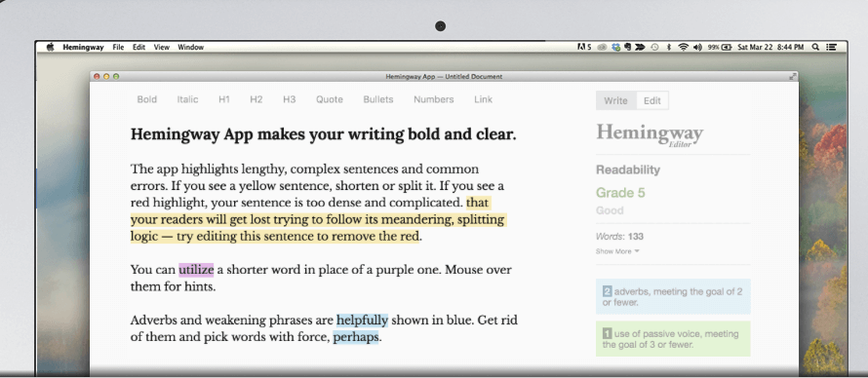Viewport: 868px width, 378px height.
Task: Apply Italic formatting
Action: 187,99
